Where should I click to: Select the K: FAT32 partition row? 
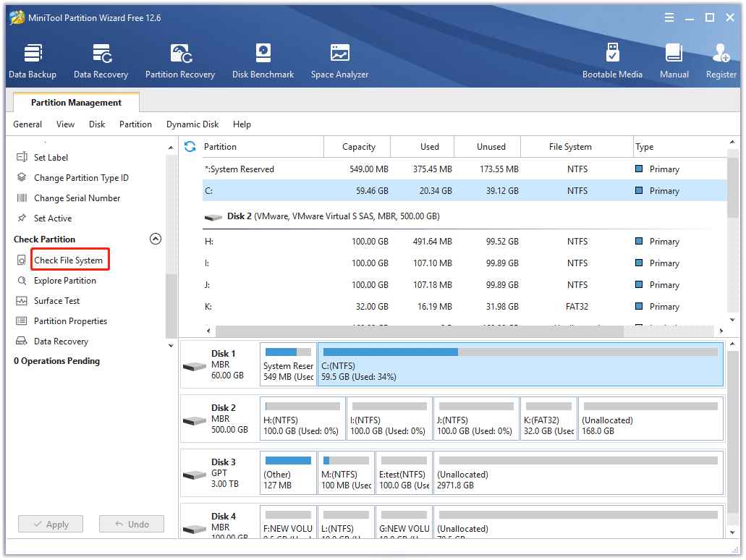click(465, 306)
